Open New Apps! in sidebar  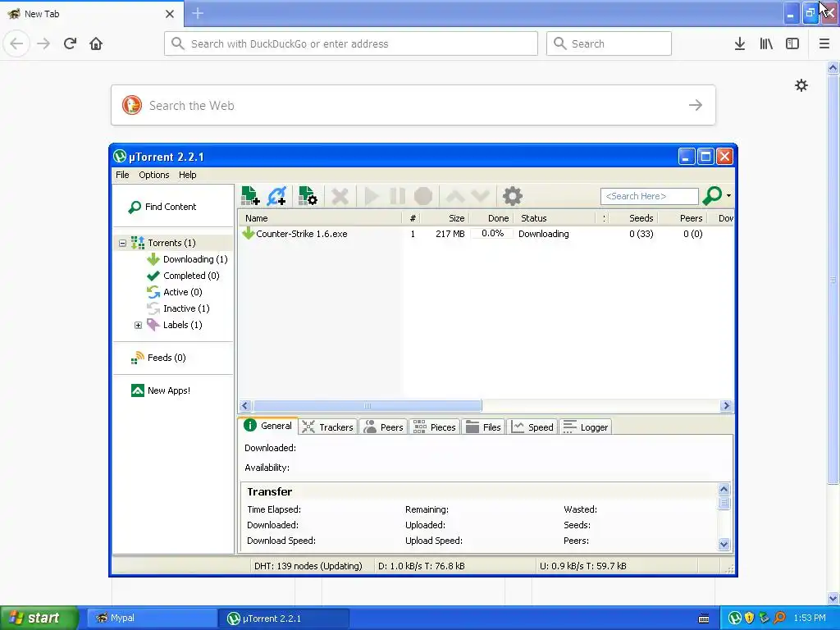(x=160, y=390)
